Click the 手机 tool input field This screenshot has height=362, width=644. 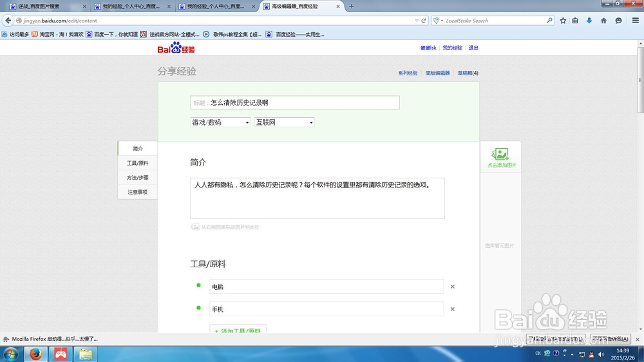(x=327, y=309)
